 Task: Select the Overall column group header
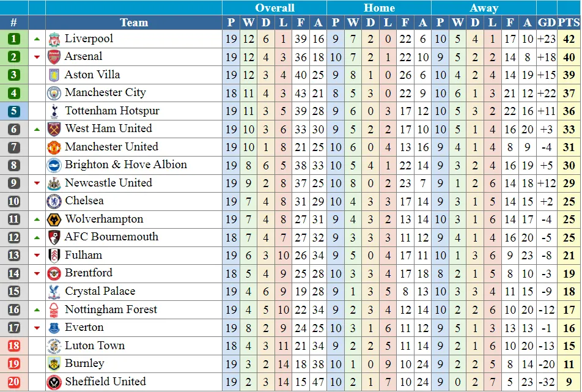[x=274, y=8]
